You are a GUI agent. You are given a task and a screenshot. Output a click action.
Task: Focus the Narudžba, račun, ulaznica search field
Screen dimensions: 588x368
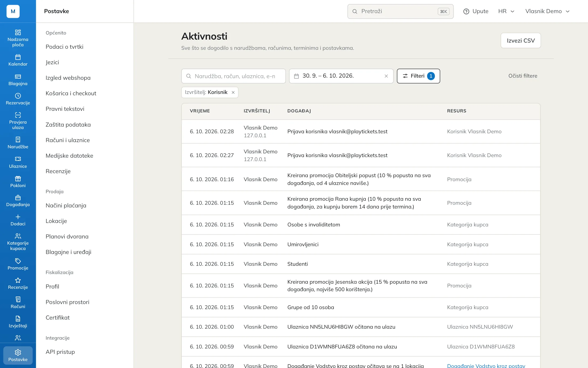tap(233, 76)
